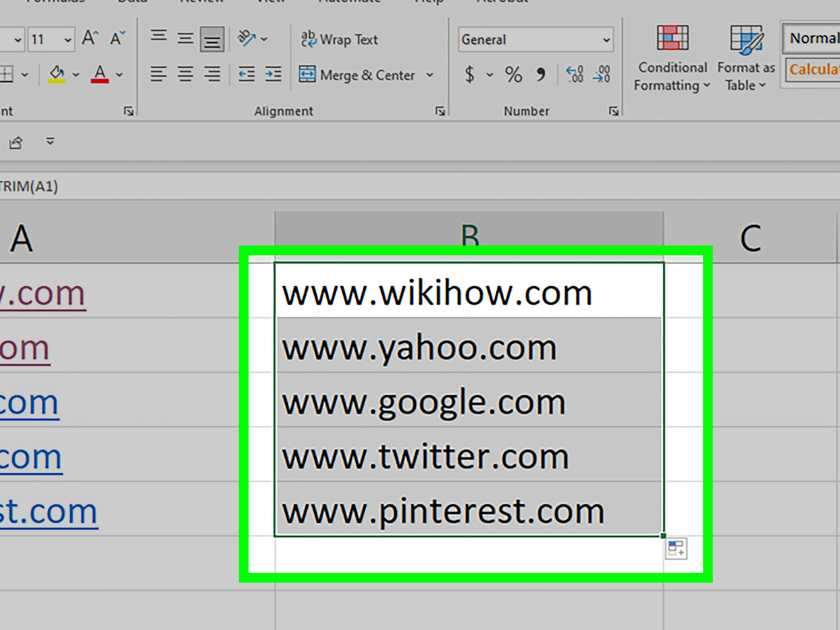This screenshot has height=630, width=840.
Task: Align text right in cell
Action: (212, 74)
